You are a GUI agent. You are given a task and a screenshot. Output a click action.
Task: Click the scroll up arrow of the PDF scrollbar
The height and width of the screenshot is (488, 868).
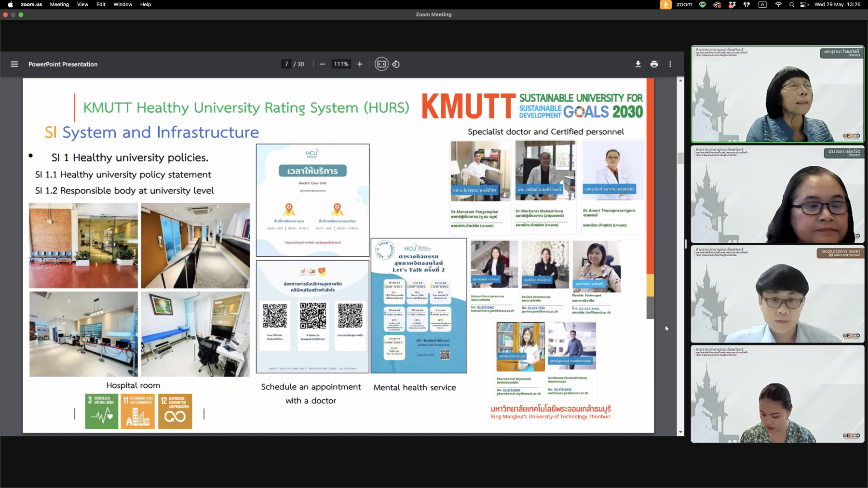pyautogui.click(x=680, y=80)
